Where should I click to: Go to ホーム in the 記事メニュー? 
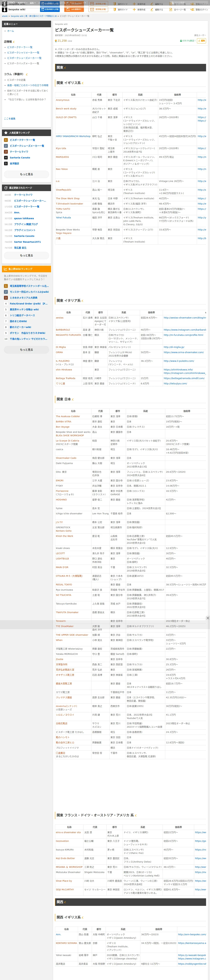click(x=11, y=31)
